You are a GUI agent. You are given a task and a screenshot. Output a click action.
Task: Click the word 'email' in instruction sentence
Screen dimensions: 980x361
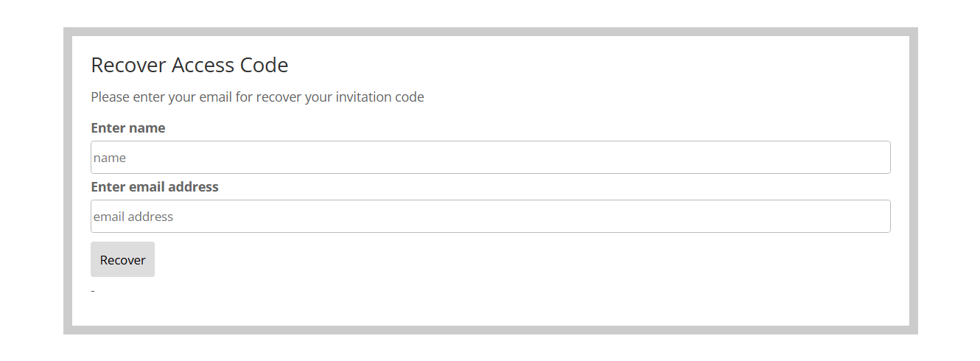215,97
